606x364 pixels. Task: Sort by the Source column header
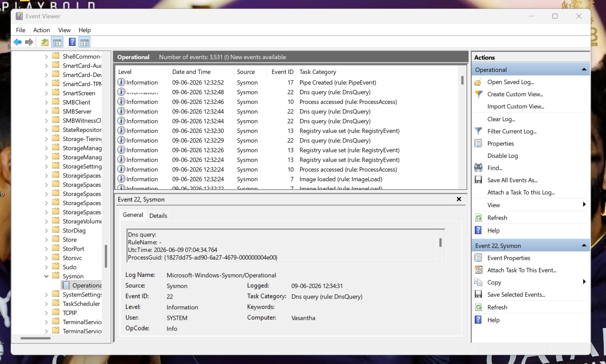click(251, 72)
